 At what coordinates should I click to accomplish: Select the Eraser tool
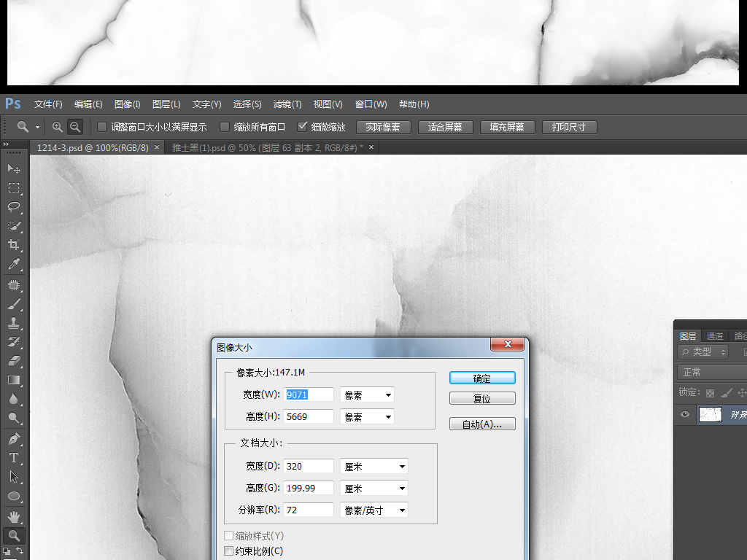[13, 361]
